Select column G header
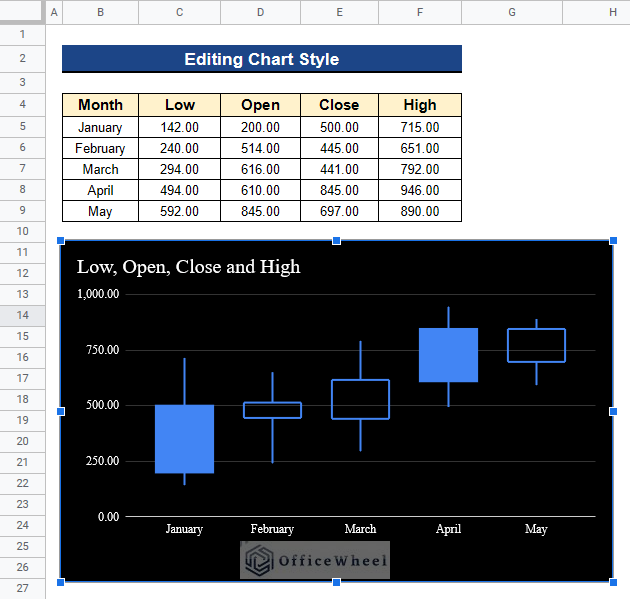Viewport: 630px width, 599px height. (x=512, y=12)
